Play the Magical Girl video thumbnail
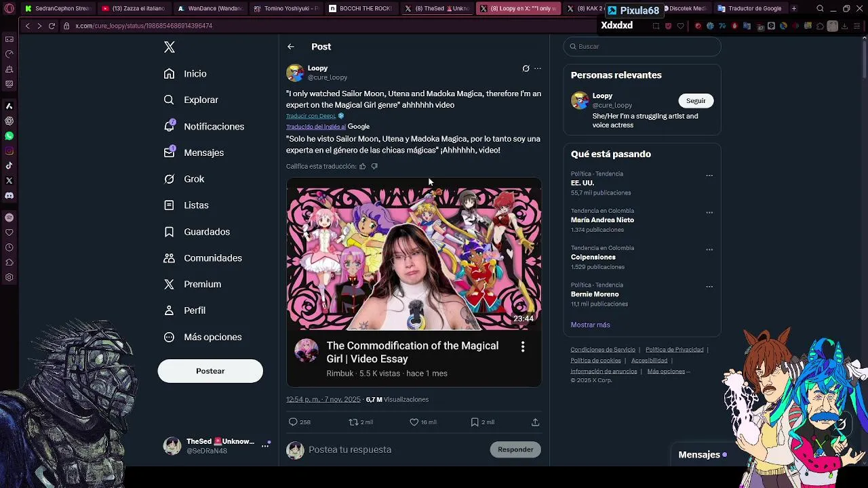Viewport: 868px width, 488px height. pyautogui.click(x=414, y=255)
